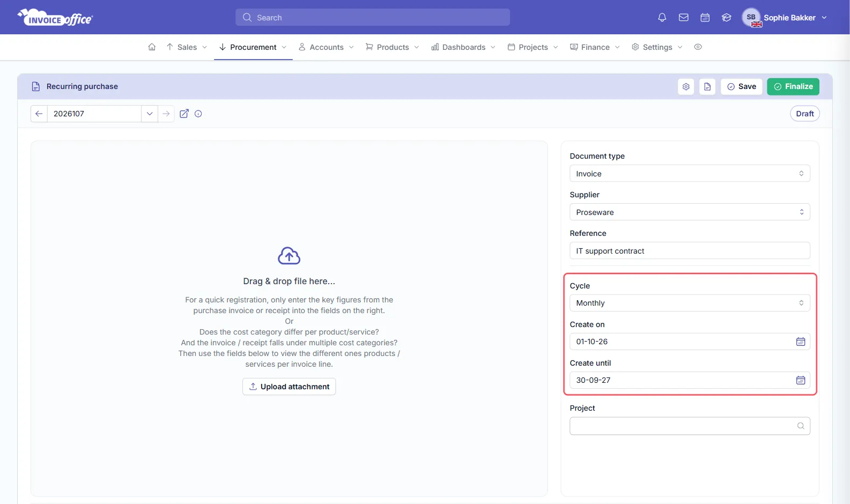Image resolution: width=850 pixels, height=504 pixels.
Task: Open the gear settings icon beside Save
Action: tap(686, 86)
